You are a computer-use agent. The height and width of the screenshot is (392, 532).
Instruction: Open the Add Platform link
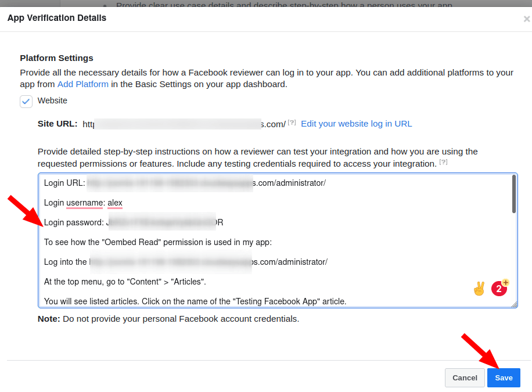[83, 84]
